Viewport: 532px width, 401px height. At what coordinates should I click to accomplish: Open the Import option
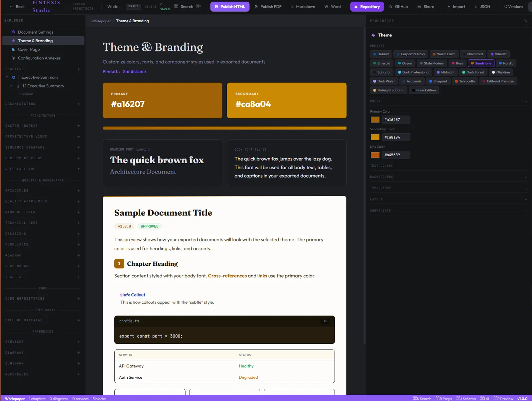click(x=456, y=7)
